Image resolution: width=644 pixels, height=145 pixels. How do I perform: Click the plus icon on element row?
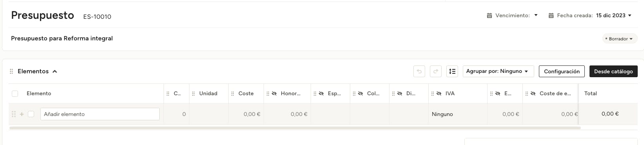click(22, 114)
